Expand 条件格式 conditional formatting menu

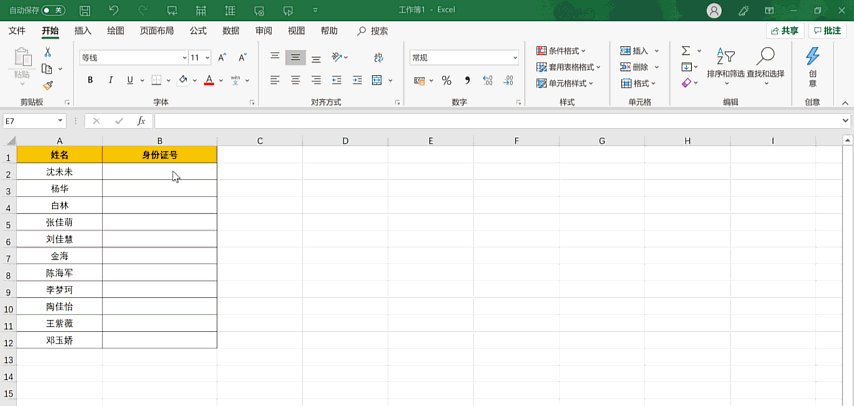click(x=561, y=51)
